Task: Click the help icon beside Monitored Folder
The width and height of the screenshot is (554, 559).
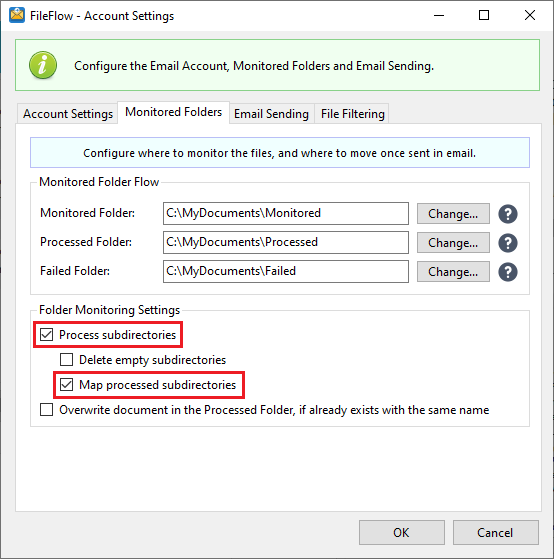Action: click(508, 214)
